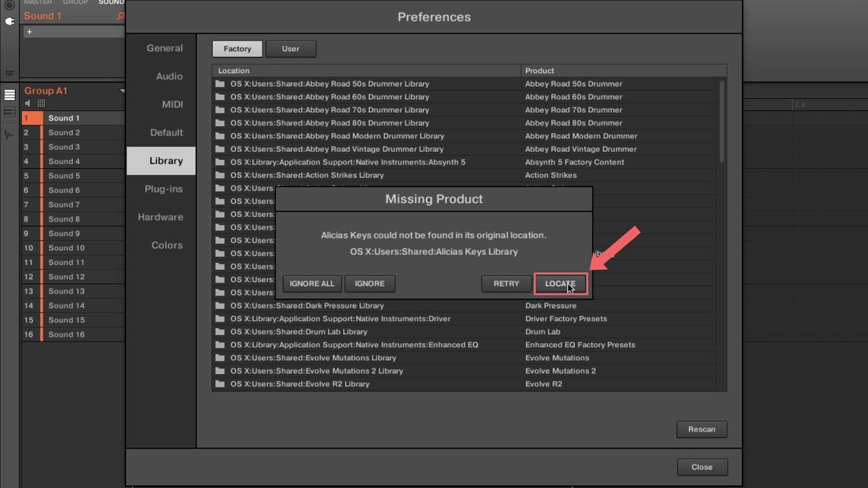This screenshot has width=868, height=488.
Task: Open the Hardware preferences tab
Action: pyautogui.click(x=161, y=217)
